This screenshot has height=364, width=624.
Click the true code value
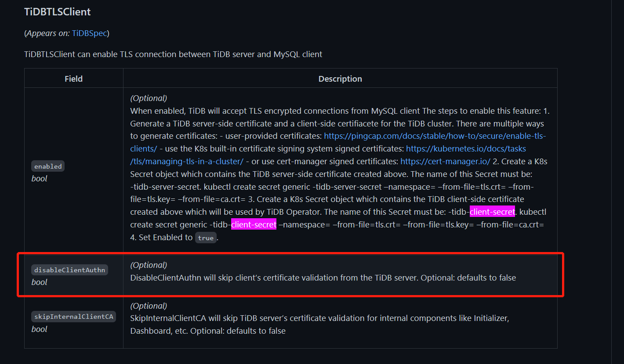point(206,238)
